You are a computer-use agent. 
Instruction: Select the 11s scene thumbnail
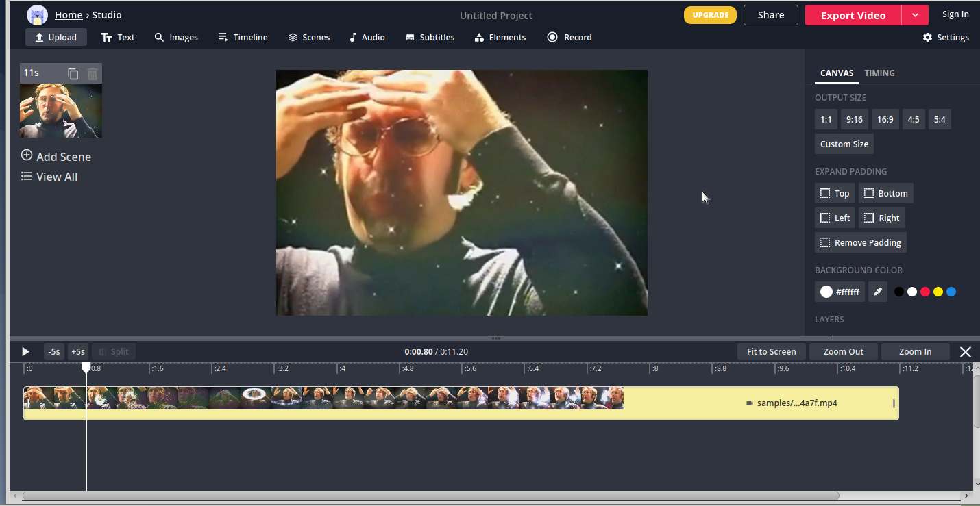click(61, 110)
